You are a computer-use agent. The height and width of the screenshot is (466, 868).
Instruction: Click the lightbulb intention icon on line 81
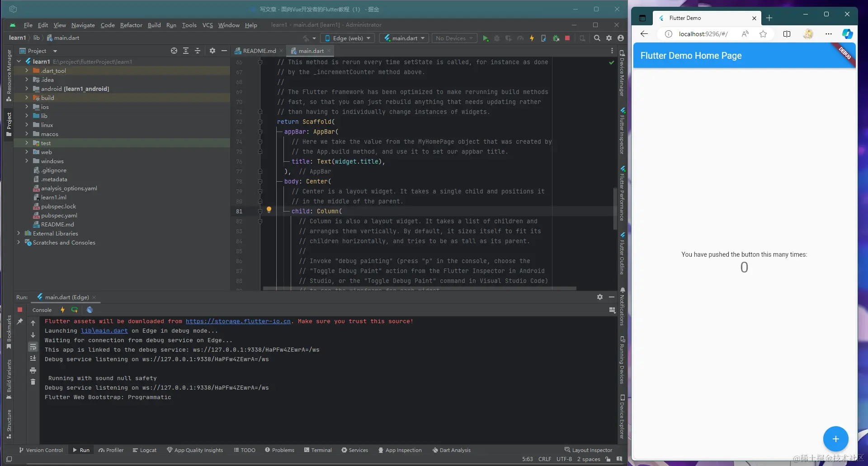(269, 210)
